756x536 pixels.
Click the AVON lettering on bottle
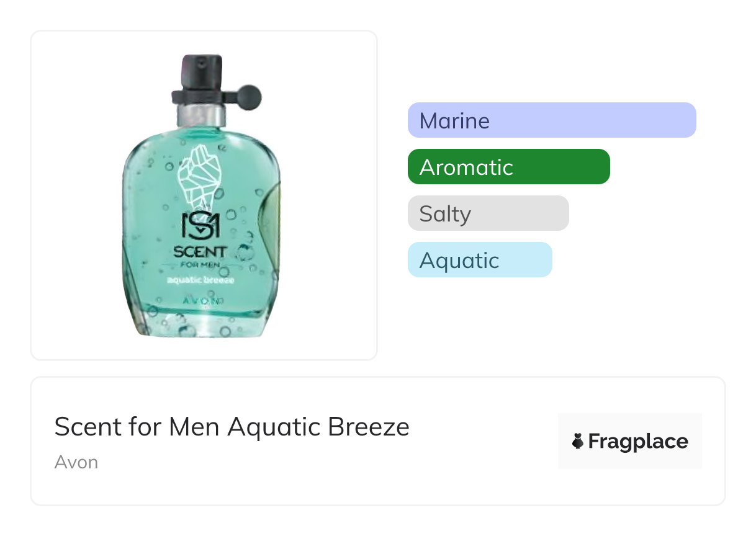click(201, 300)
